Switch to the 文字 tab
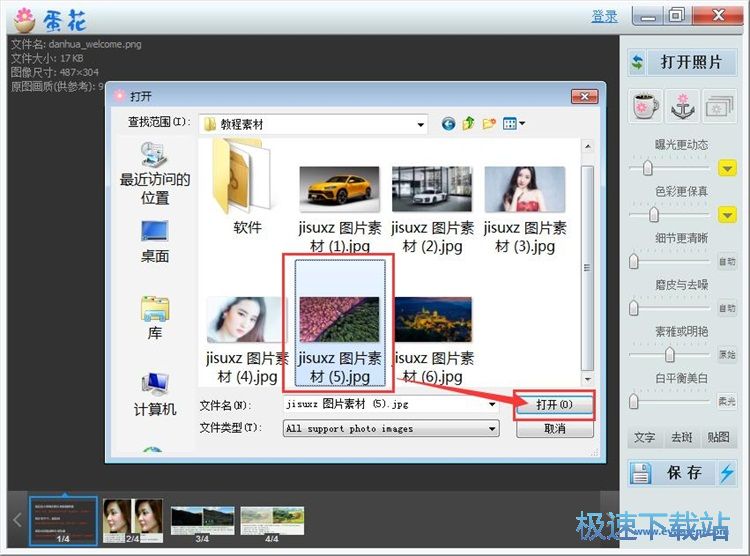The height and width of the screenshot is (556, 750). (645, 438)
